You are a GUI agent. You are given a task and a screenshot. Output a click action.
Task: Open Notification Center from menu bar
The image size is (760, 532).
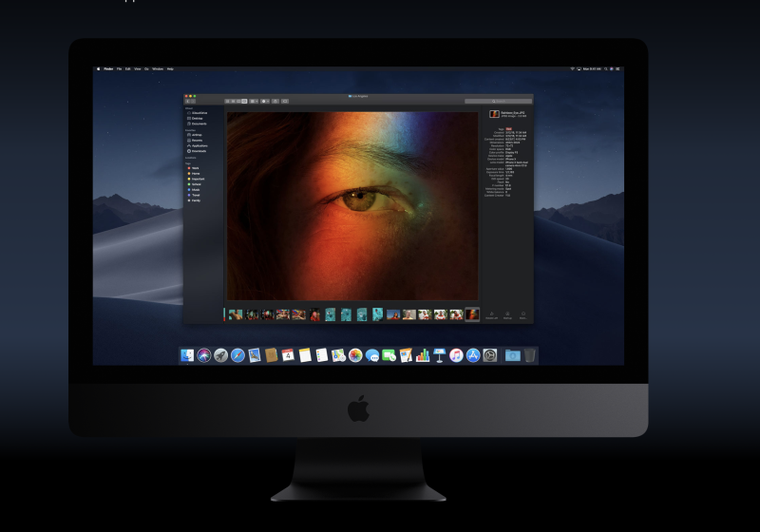pos(617,68)
